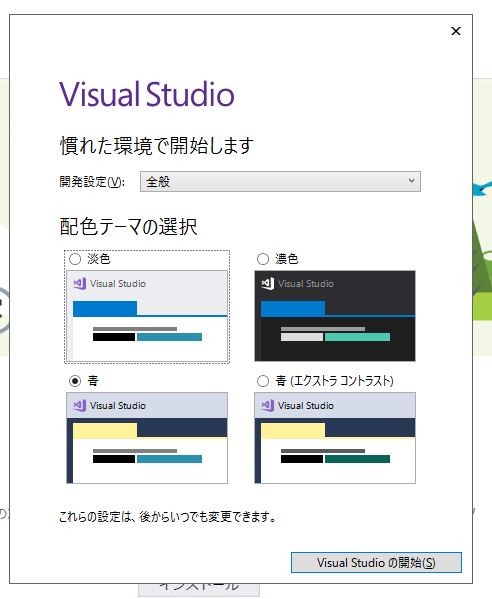Click the Visual Studio logo in blue preview

pos(80,405)
